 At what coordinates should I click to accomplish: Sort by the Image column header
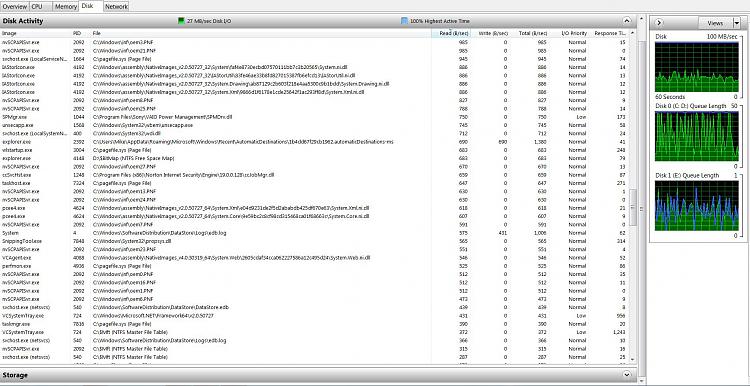(36, 33)
